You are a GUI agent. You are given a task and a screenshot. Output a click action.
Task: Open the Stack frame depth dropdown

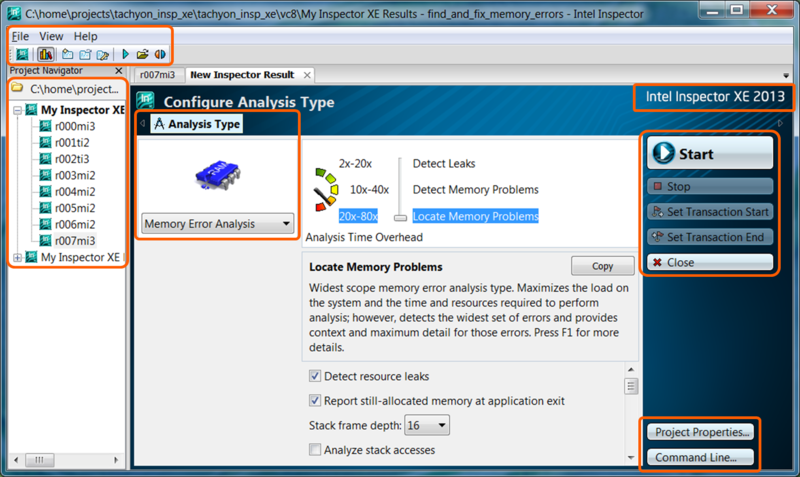point(427,425)
